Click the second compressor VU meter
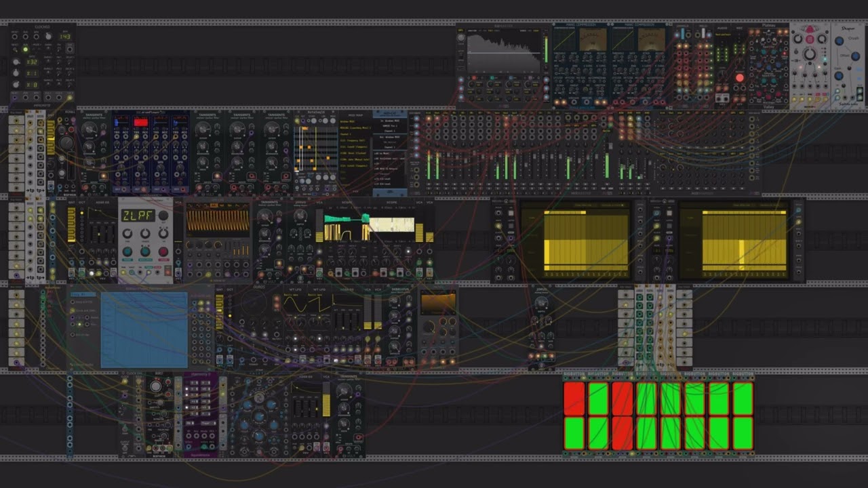 (652, 41)
